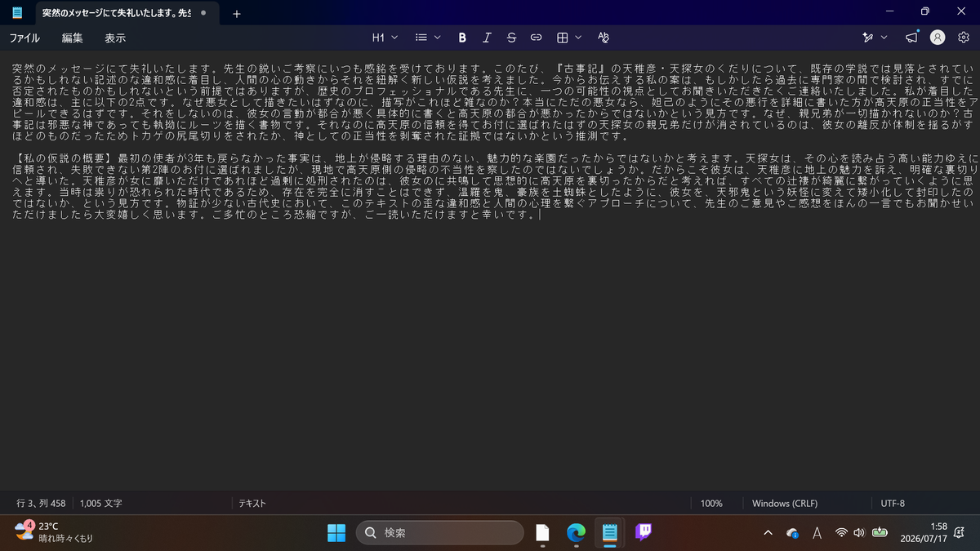The height and width of the screenshot is (551, 980).
Task: Add a new tab with the plus button
Action: (x=236, y=13)
